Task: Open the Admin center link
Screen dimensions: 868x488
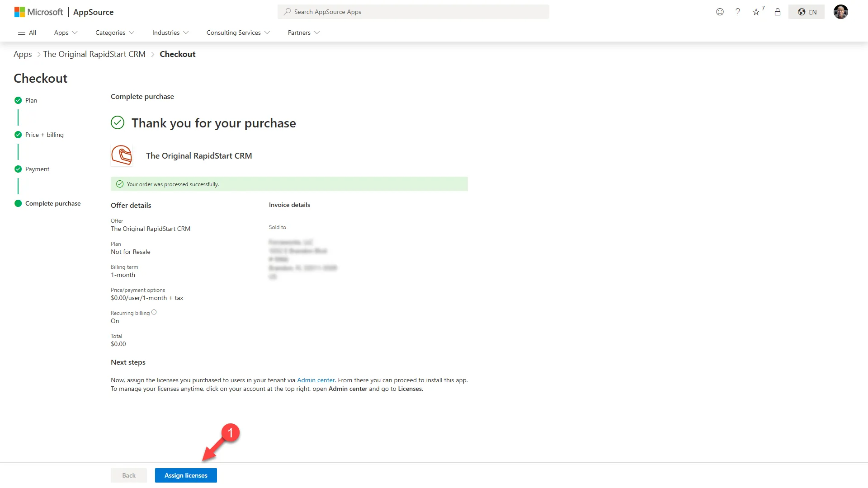Action: tap(316, 380)
